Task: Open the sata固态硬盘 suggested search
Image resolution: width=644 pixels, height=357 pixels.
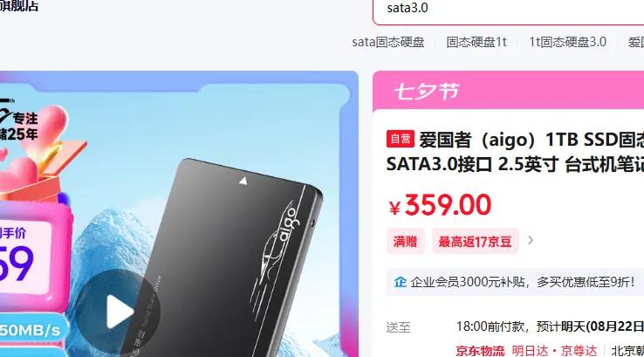Action: [x=388, y=42]
